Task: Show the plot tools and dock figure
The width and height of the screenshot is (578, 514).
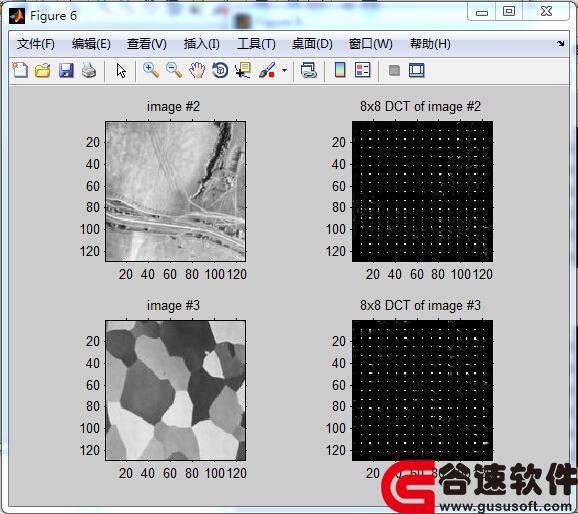Action: coord(417,70)
